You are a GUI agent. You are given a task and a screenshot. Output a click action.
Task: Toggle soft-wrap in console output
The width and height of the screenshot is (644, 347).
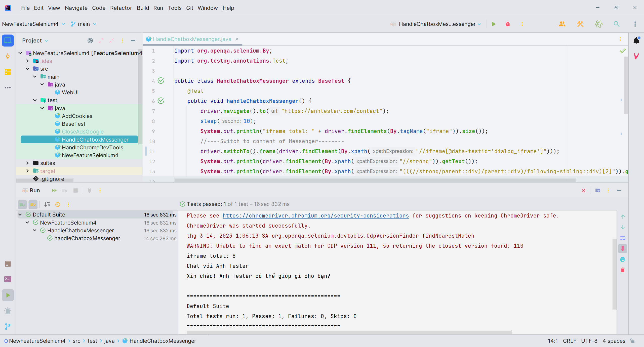coord(623,238)
